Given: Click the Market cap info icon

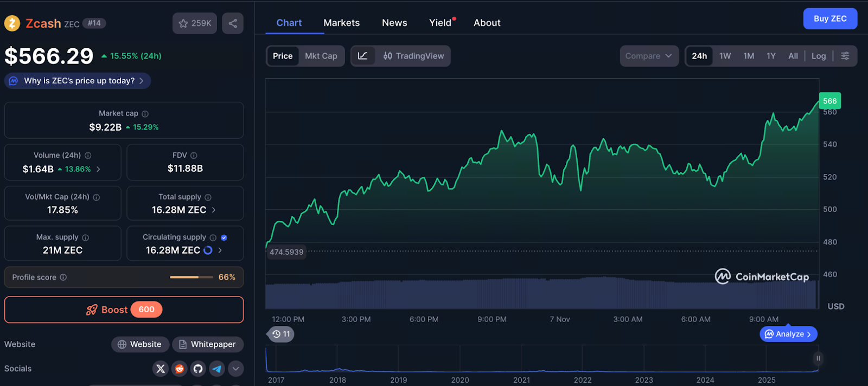Looking at the screenshot, I should coord(145,114).
